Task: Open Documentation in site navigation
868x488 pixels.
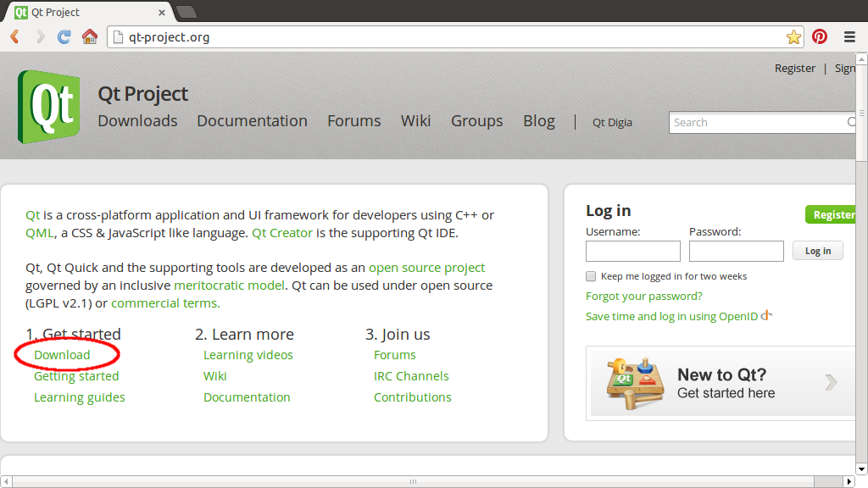Action: tap(252, 120)
